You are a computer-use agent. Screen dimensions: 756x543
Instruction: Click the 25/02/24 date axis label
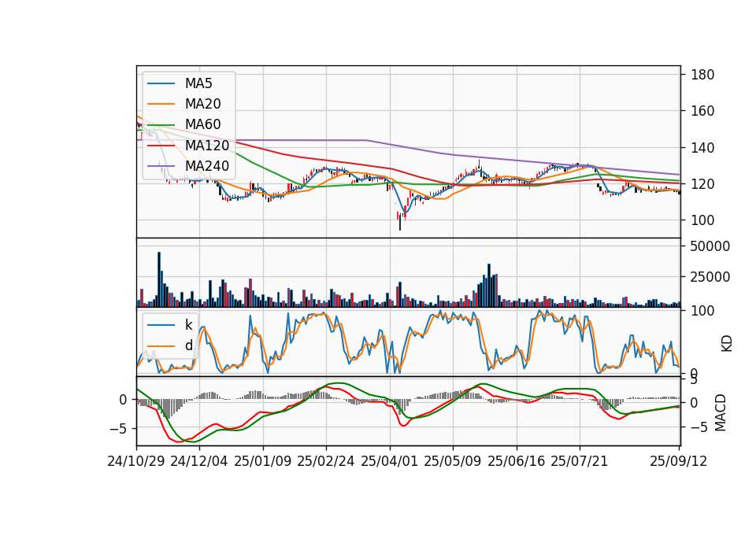click(326, 461)
